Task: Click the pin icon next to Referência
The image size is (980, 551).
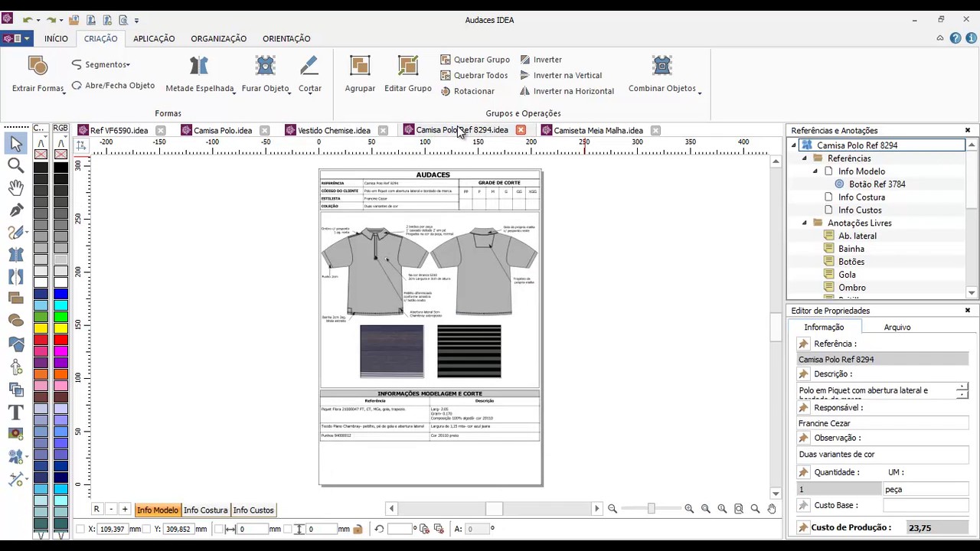Action: pos(803,344)
